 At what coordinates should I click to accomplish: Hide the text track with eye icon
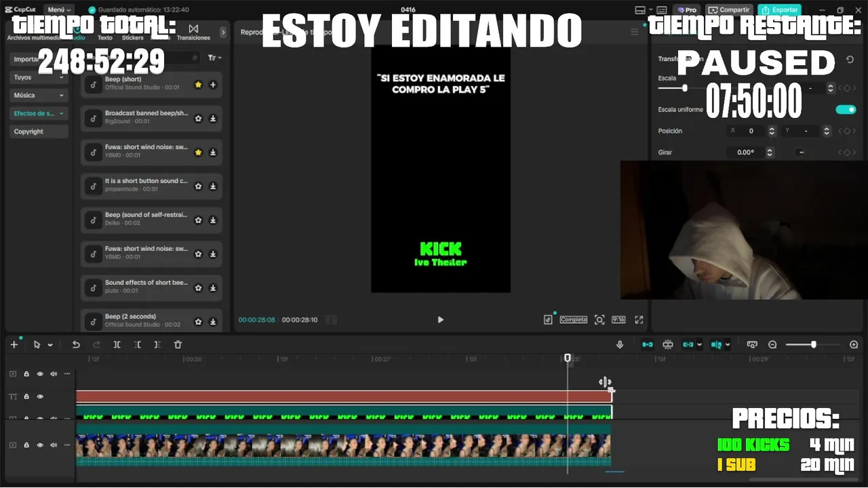coord(40,396)
